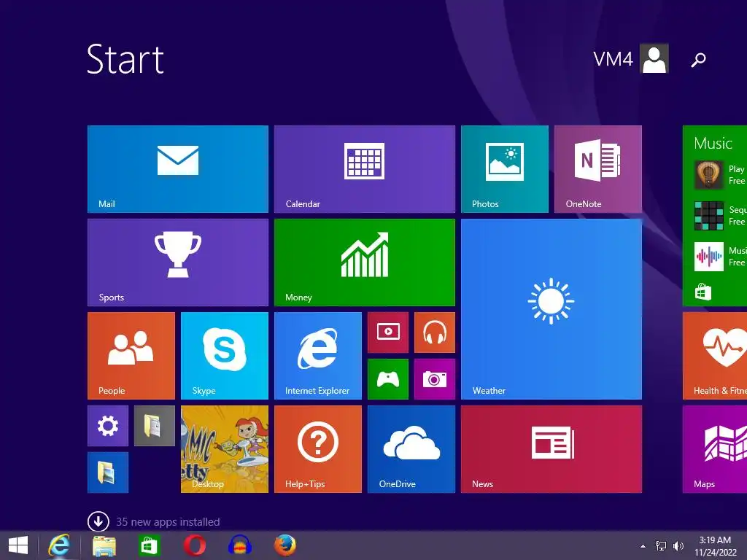Click the waveform music app in Music tile
This screenshot has height=560, width=747.
(x=708, y=257)
